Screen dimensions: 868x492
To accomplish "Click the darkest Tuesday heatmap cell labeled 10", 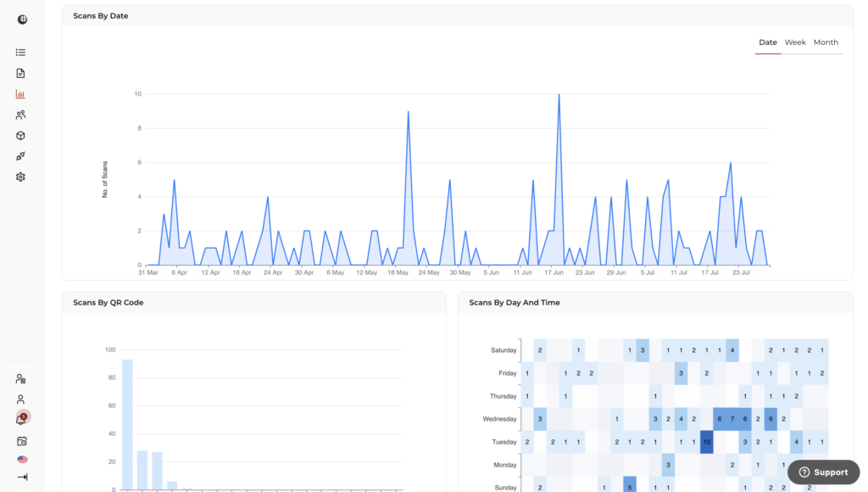I will click(x=706, y=442).
